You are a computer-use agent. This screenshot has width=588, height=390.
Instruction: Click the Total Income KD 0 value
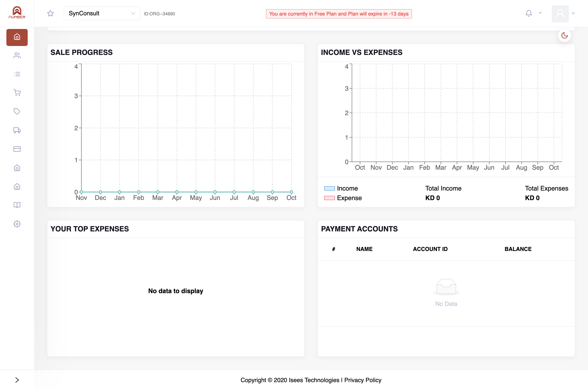432,198
